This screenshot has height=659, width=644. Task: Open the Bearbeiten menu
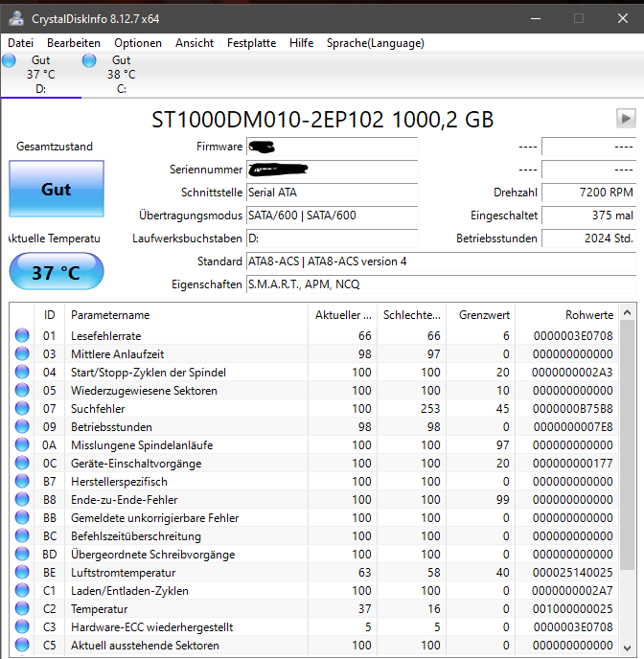tap(74, 43)
